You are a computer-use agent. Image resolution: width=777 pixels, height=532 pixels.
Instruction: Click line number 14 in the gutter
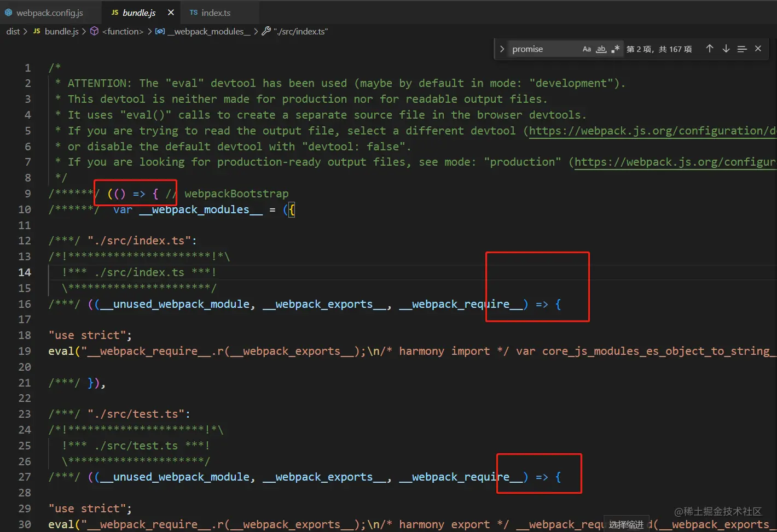25,272
